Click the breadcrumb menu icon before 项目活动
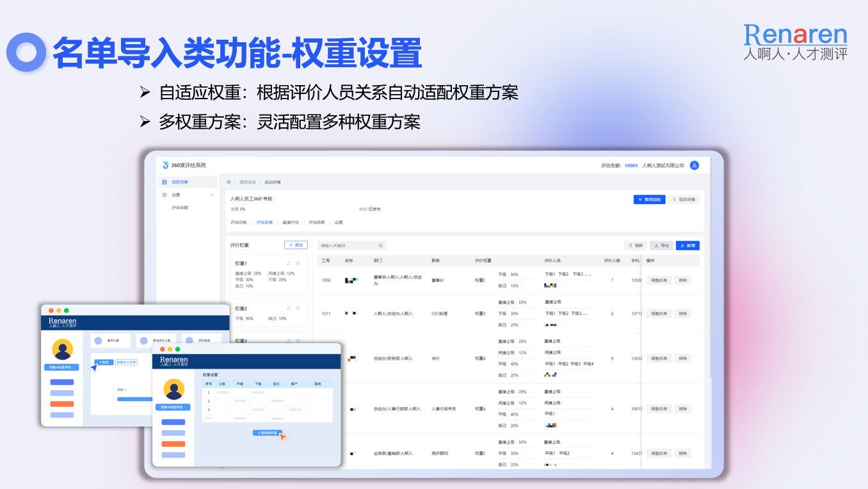This screenshot has width=868, height=489. [x=229, y=182]
